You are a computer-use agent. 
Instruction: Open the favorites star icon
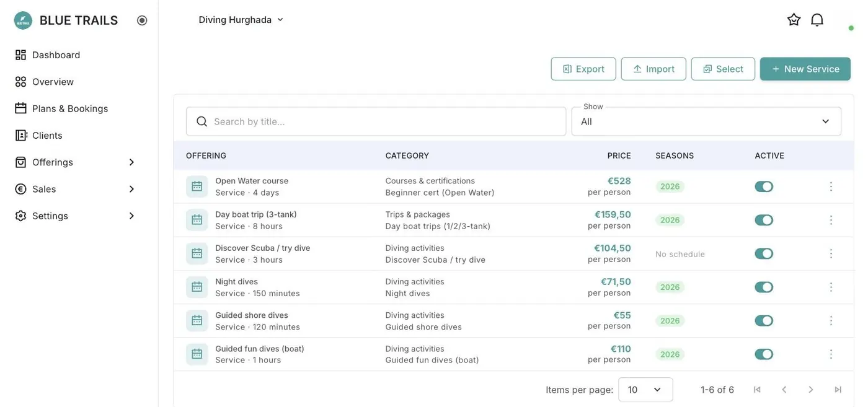pos(794,20)
